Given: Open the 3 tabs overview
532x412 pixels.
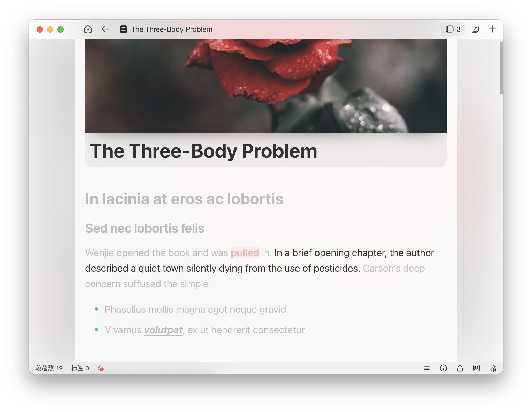Looking at the screenshot, I should coord(453,29).
